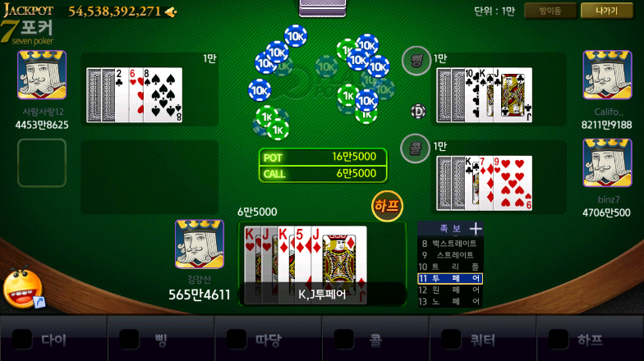The image size is (644, 361).
Task: Click the 나가기 exit button
Action: tap(606, 11)
